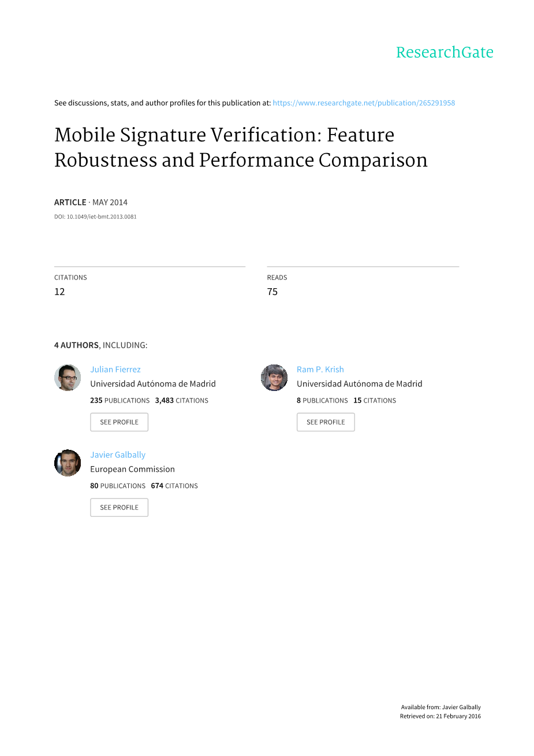Open the Javier Galbally author link
This screenshot has width=534, height=756.
(118, 455)
